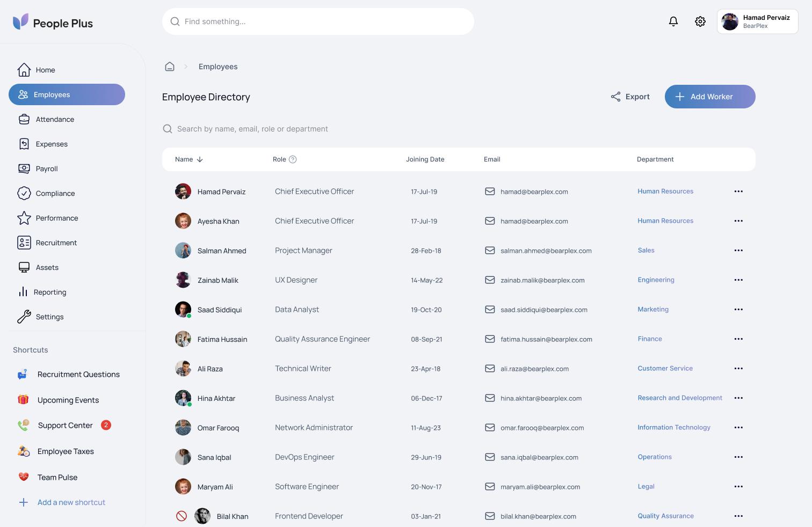Image resolution: width=812 pixels, height=527 pixels.
Task: Toggle the Name column sort order
Action: [x=200, y=159]
